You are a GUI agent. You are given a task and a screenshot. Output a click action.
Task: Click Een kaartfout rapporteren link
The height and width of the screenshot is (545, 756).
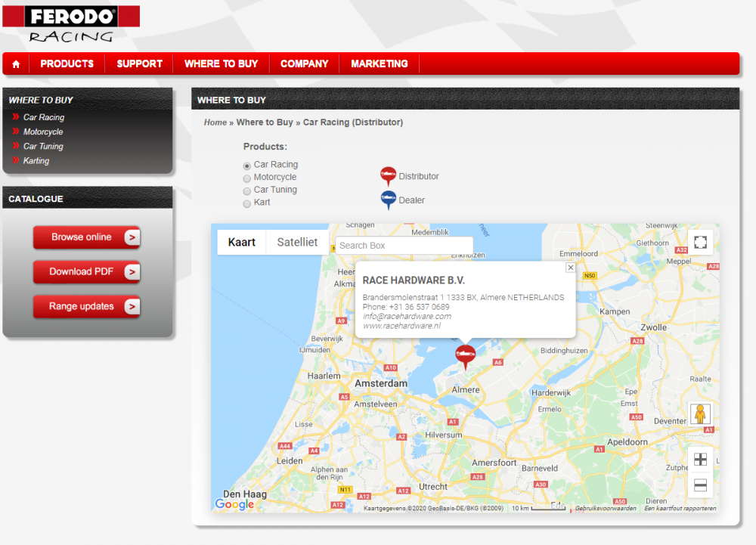pos(680,509)
